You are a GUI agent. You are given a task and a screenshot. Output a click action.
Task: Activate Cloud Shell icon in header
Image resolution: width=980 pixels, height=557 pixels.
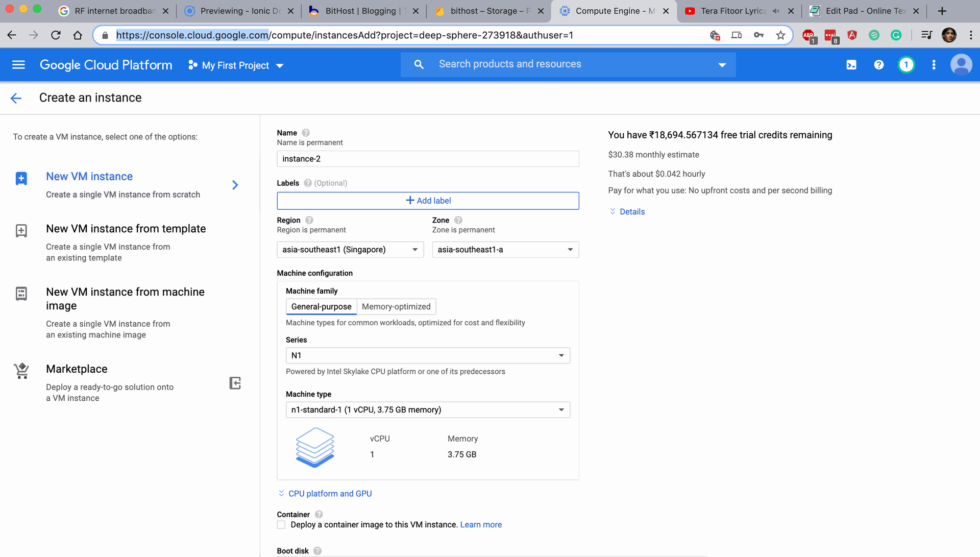pos(851,65)
